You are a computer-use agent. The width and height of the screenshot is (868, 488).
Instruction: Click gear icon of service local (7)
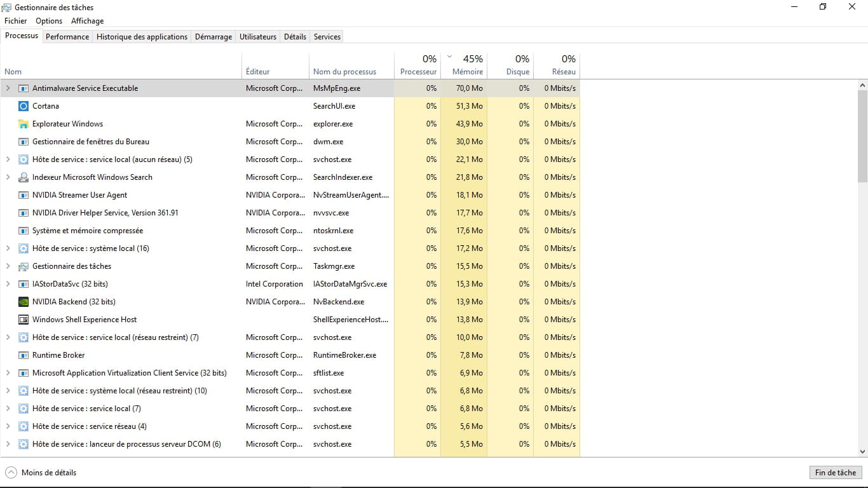[x=24, y=409]
